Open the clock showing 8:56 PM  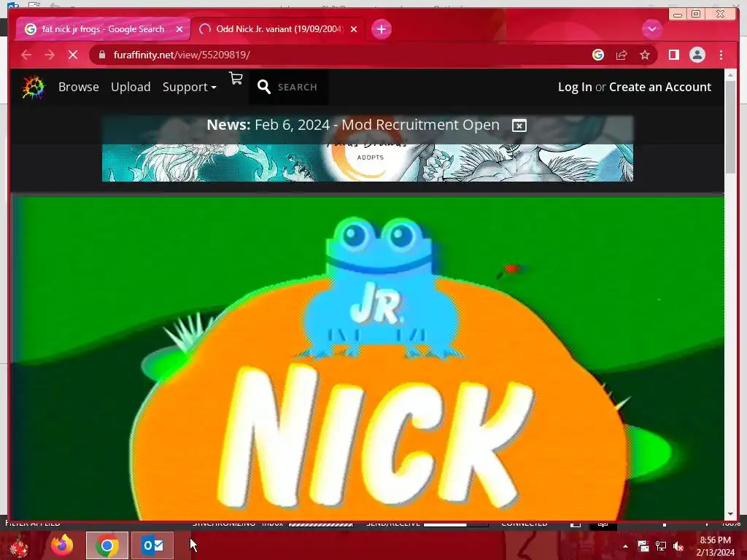pyautogui.click(x=715, y=545)
